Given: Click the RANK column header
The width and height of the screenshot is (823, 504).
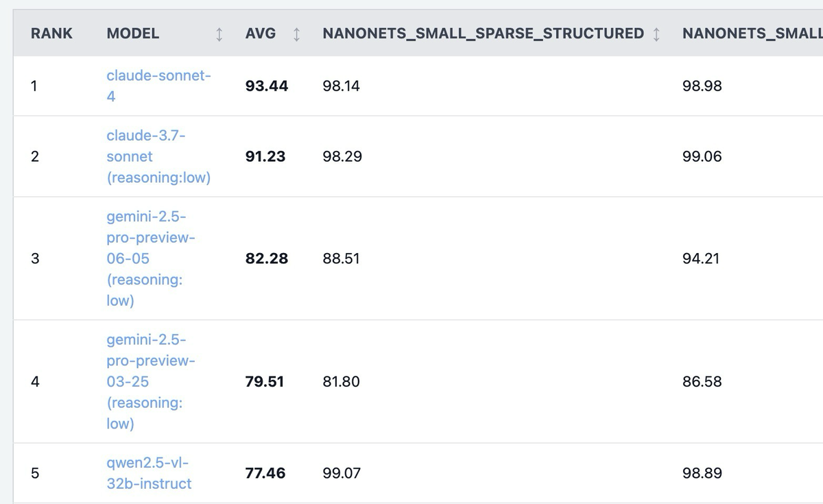Looking at the screenshot, I should point(51,33).
